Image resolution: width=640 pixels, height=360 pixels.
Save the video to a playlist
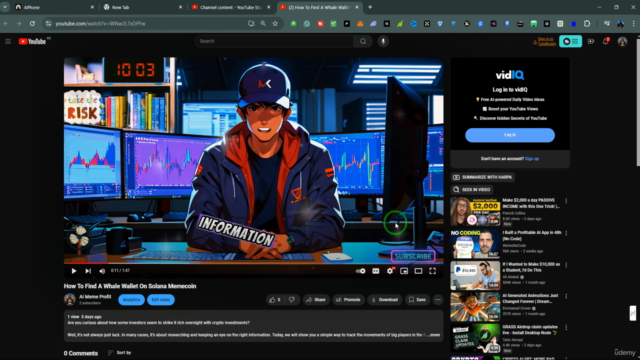417,300
